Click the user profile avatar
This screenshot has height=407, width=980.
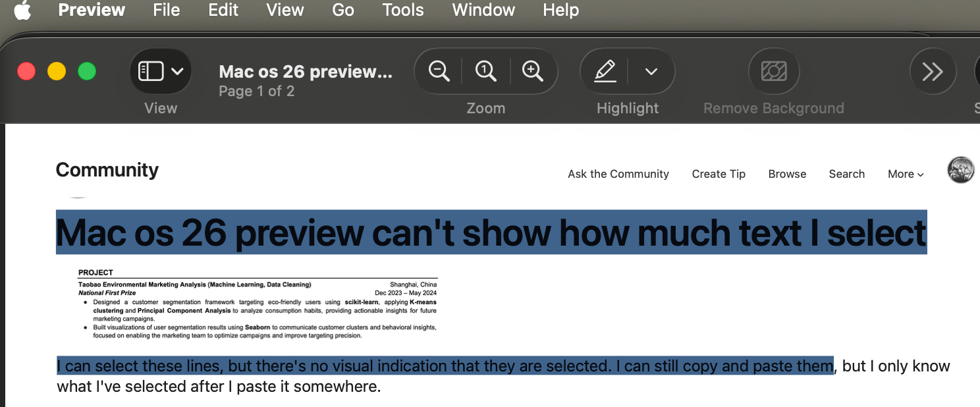[961, 170]
